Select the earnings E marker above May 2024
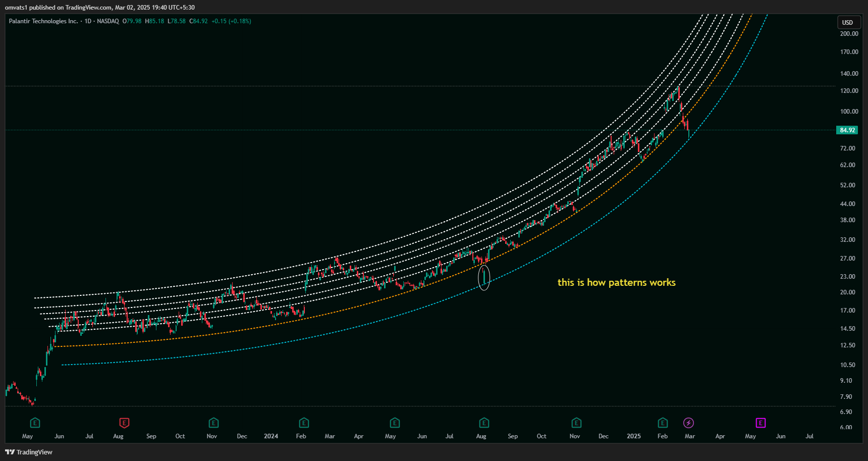 click(395, 423)
